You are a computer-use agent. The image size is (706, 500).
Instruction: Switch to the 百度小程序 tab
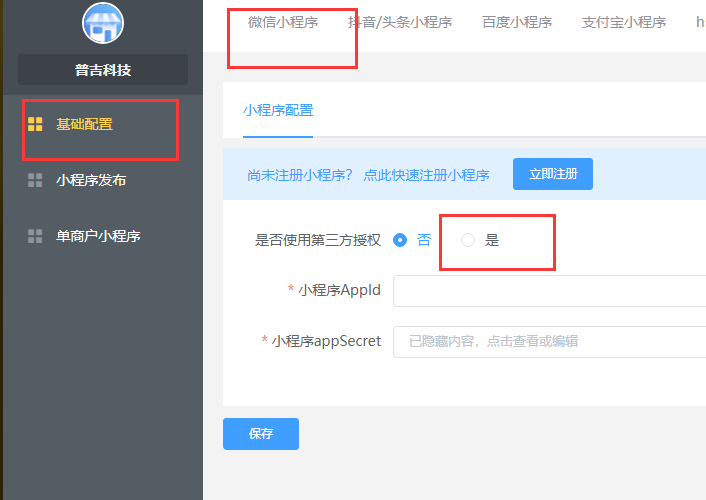point(517,22)
